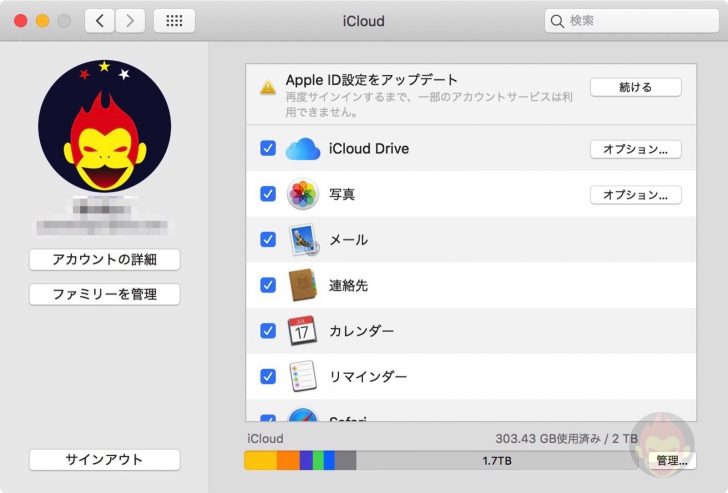Click the magnifying glass search icon
The height and width of the screenshot is (493, 728).
557,21
